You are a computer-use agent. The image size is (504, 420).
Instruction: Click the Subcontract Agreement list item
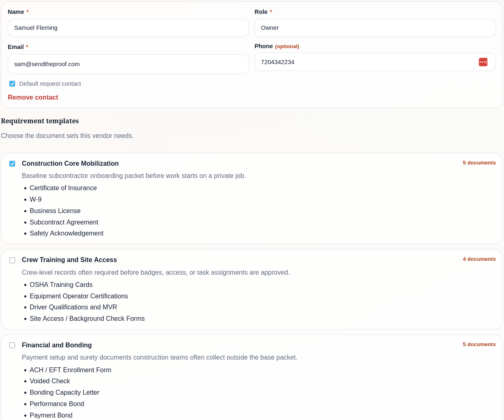[64, 222]
